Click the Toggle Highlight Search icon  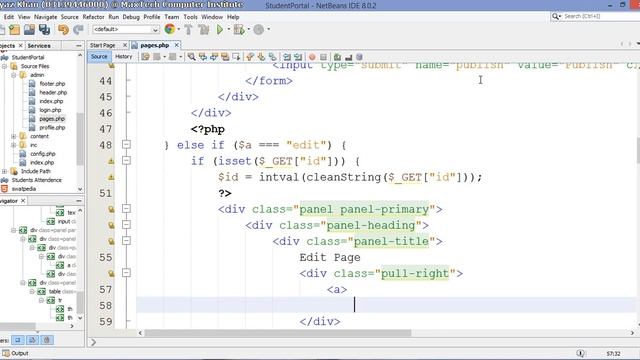pos(224,57)
